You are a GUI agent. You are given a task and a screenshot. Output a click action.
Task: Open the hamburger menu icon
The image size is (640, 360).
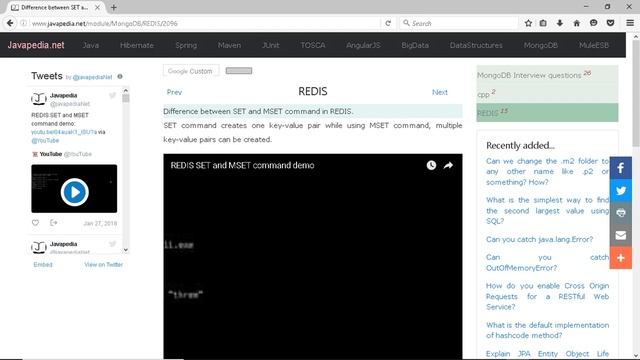[630, 23]
